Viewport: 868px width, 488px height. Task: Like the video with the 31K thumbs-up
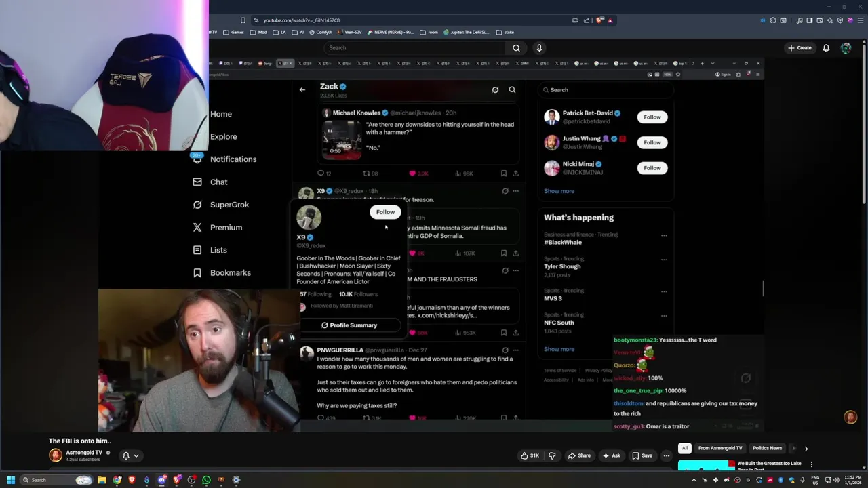tap(530, 455)
